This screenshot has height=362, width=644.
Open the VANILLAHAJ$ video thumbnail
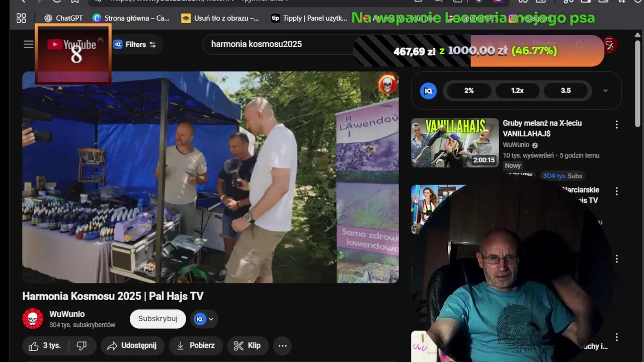pyautogui.click(x=455, y=143)
